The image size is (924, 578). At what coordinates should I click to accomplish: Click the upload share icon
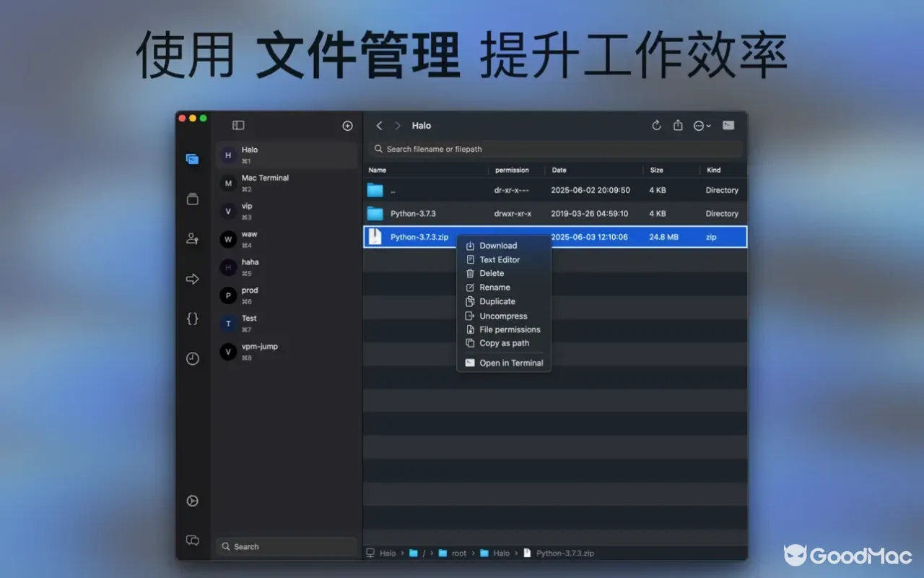tap(678, 125)
